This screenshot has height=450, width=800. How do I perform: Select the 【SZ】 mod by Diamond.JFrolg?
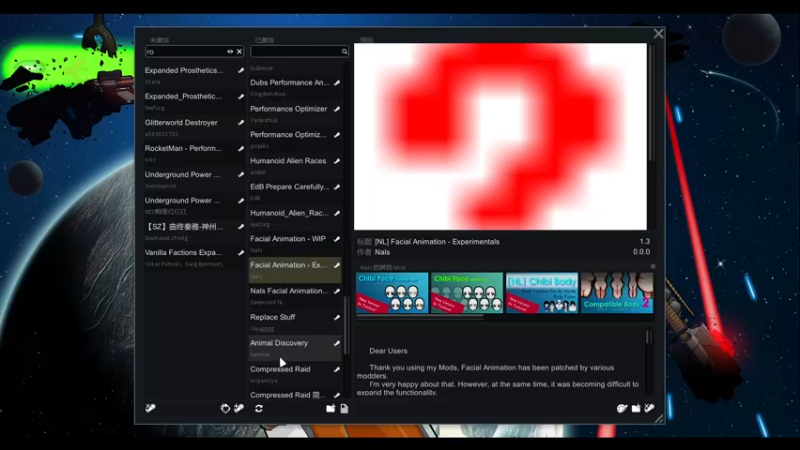pos(194,231)
